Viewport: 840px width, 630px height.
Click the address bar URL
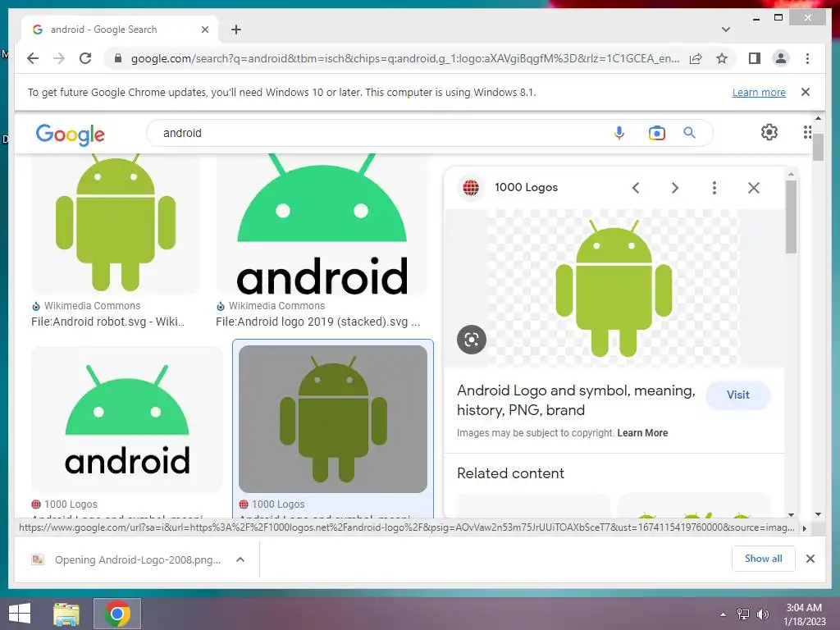point(405,58)
